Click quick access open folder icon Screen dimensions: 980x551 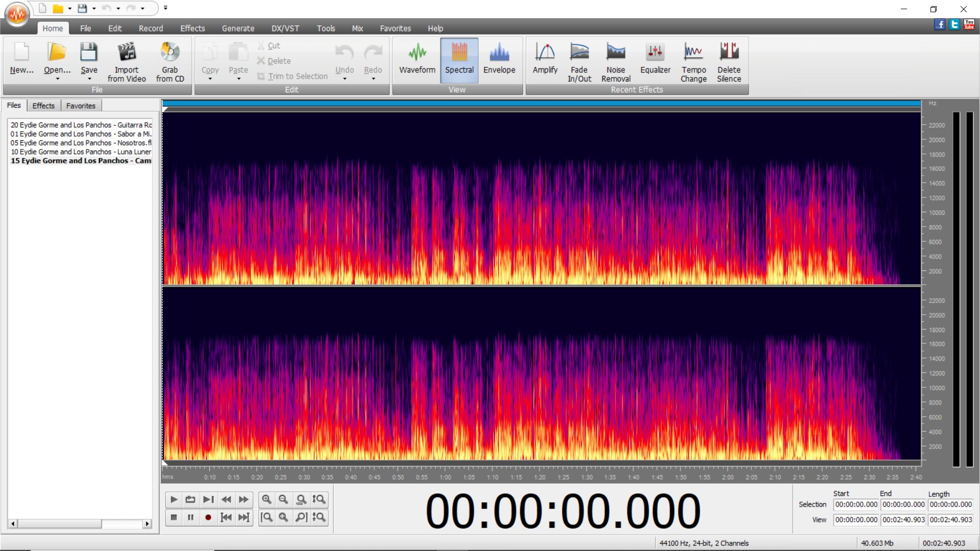point(58,8)
